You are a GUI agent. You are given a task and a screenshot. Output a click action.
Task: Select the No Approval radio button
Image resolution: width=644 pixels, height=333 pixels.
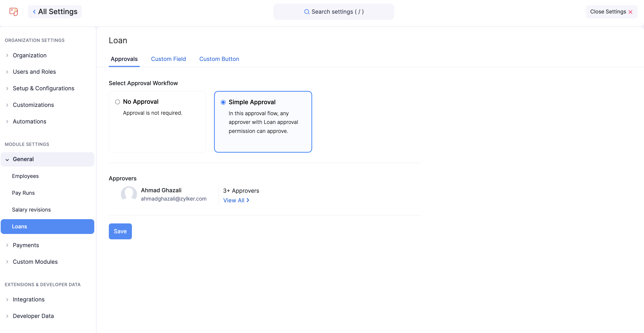[117, 102]
